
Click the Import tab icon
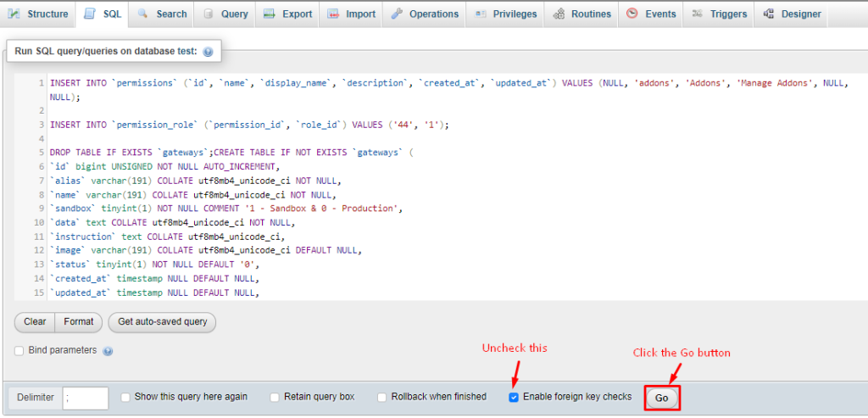tap(332, 14)
